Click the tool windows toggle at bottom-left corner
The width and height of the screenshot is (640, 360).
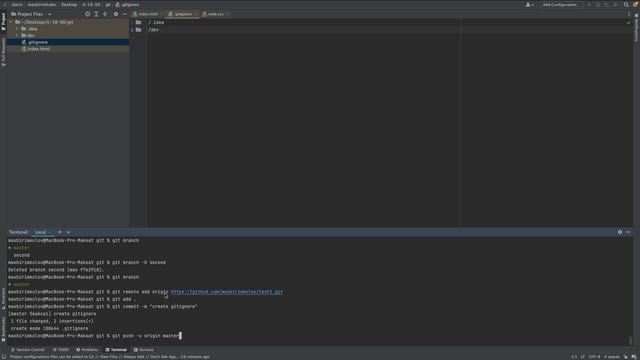click(4, 357)
